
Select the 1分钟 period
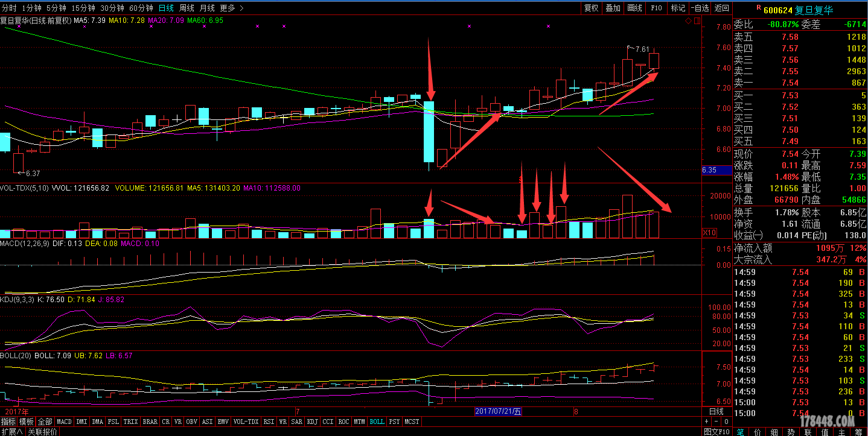click(31, 8)
